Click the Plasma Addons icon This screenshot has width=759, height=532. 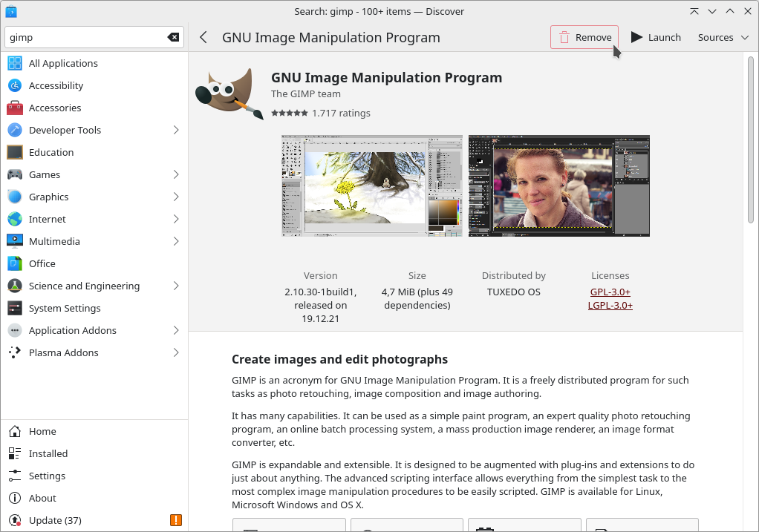pos(15,352)
